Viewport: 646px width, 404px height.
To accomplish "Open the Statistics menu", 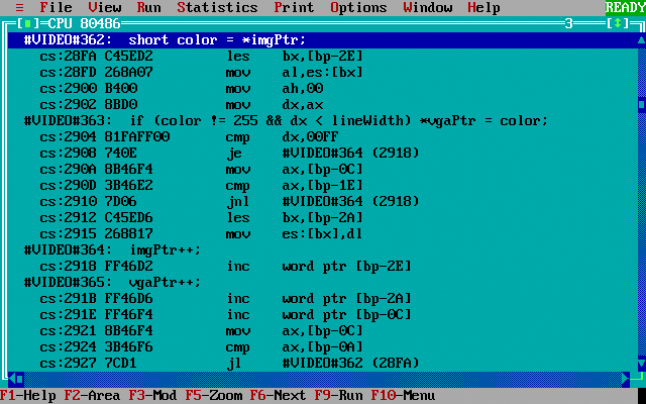I will [x=218, y=7].
